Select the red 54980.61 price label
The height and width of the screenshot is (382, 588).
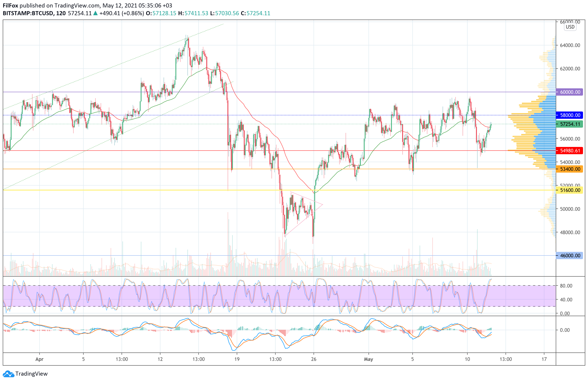pyautogui.click(x=569, y=151)
